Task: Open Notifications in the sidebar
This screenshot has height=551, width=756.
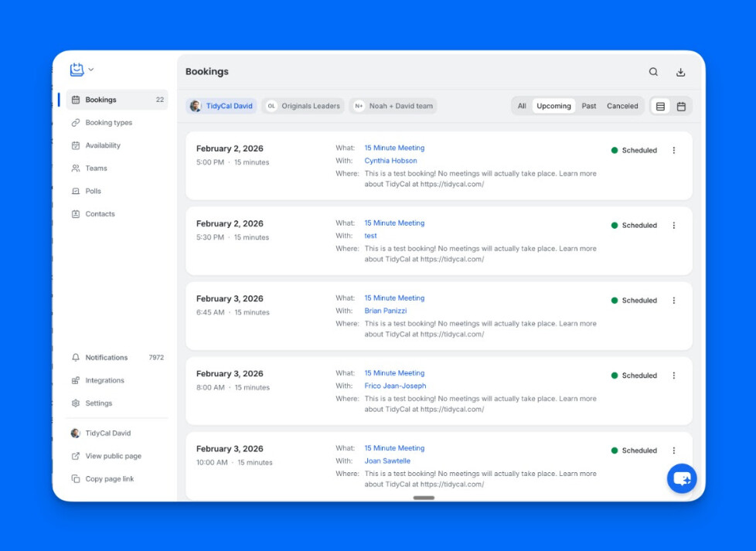Action: [x=117, y=357]
